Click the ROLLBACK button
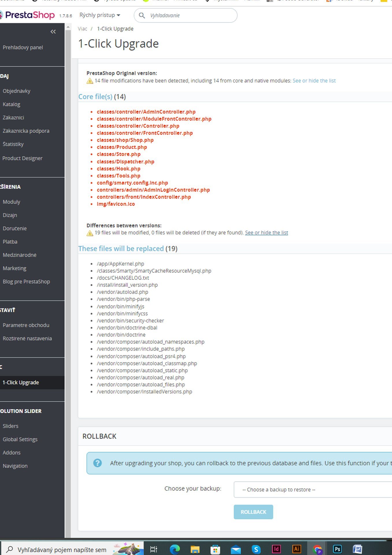Screen dimensions: 392x555 [x=253, y=512]
